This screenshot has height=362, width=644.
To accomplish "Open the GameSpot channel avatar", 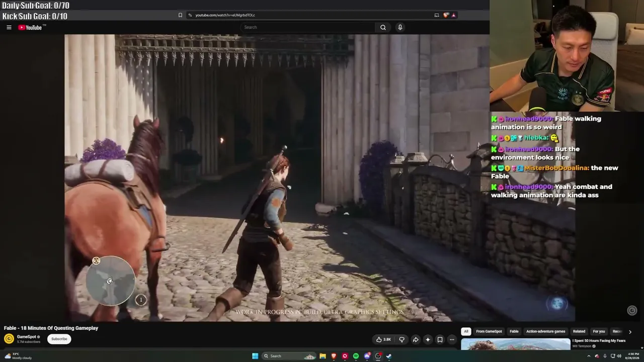I will tap(9, 339).
